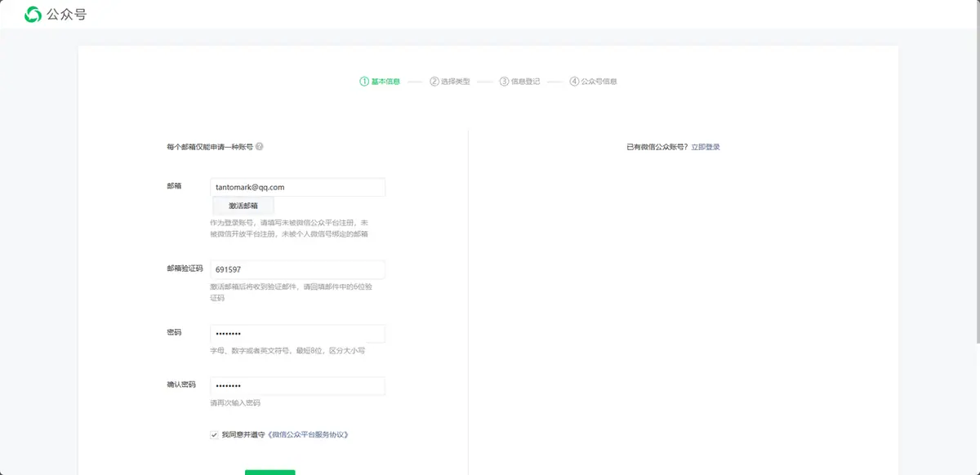Select step 2 选择类型
The height and width of the screenshot is (475, 980).
[450, 82]
